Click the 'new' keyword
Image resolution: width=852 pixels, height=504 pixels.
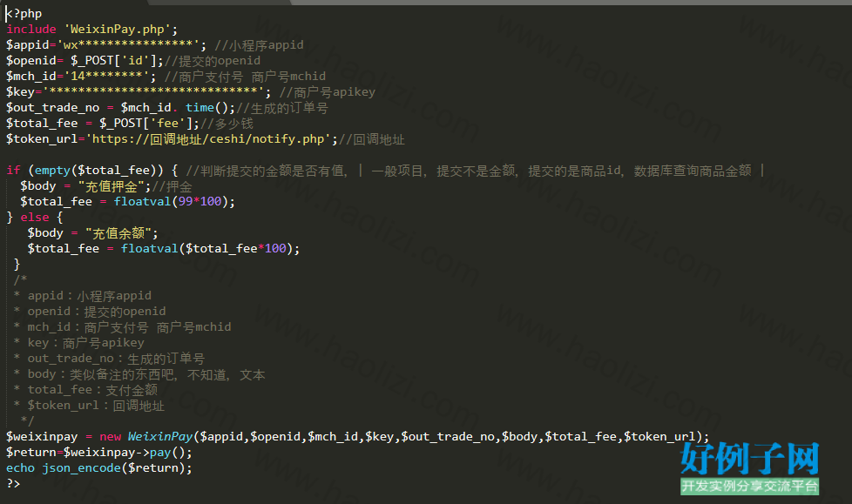click(111, 437)
